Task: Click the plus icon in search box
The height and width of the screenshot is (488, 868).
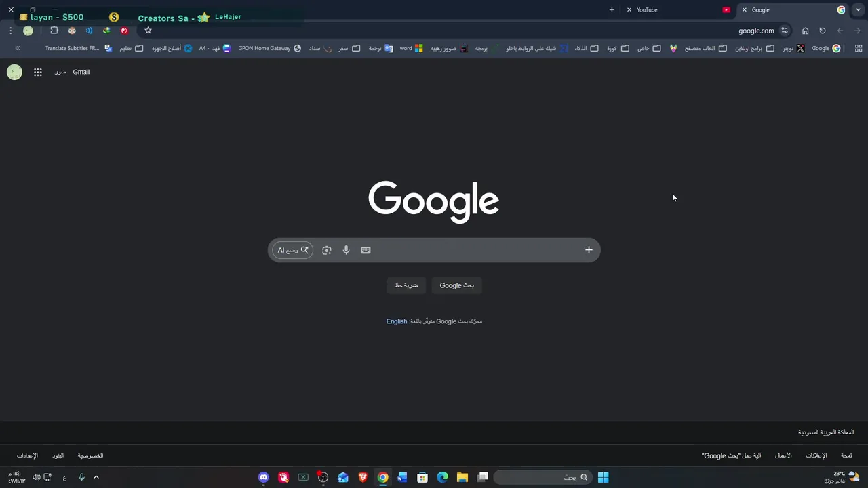Action: [x=589, y=250]
